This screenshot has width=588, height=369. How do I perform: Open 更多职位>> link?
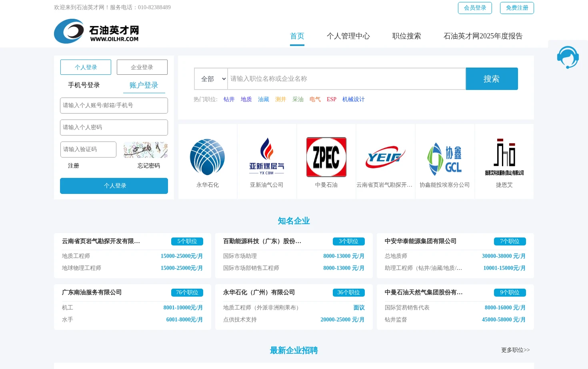click(515, 350)
